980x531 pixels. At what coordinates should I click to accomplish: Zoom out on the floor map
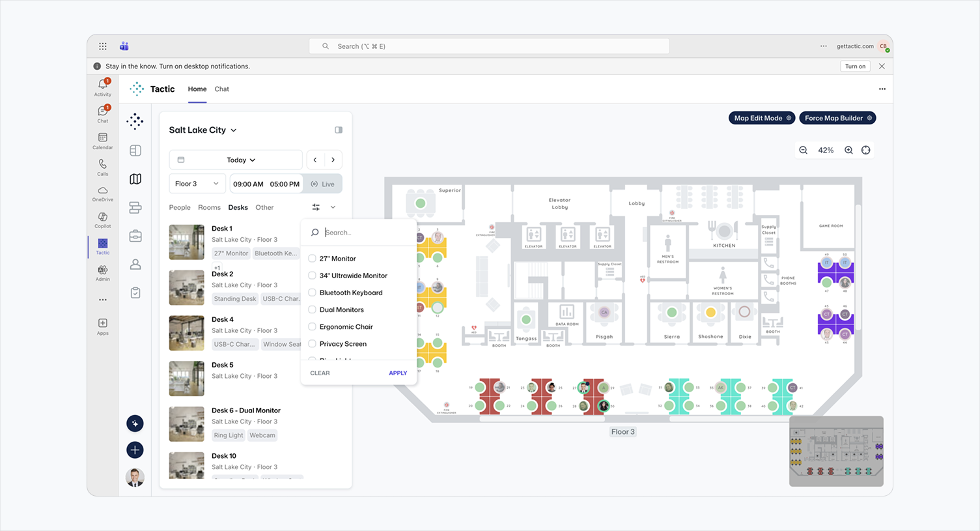click(804, 150)
